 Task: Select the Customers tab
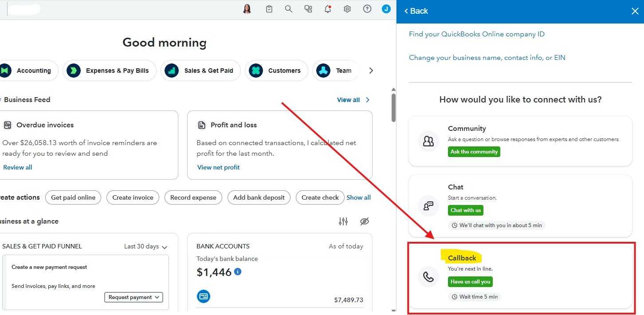pos(276,71)
